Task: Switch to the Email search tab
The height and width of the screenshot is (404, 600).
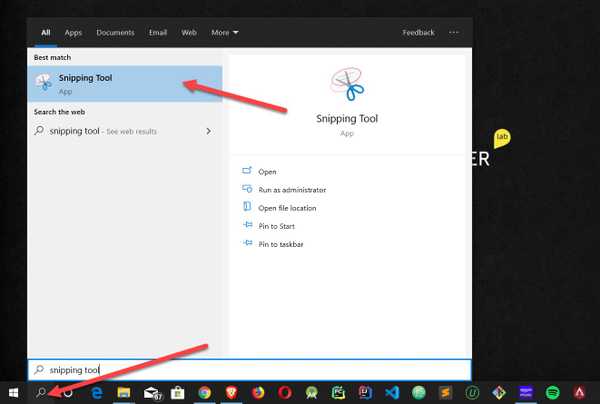Action: pos(158,33)
